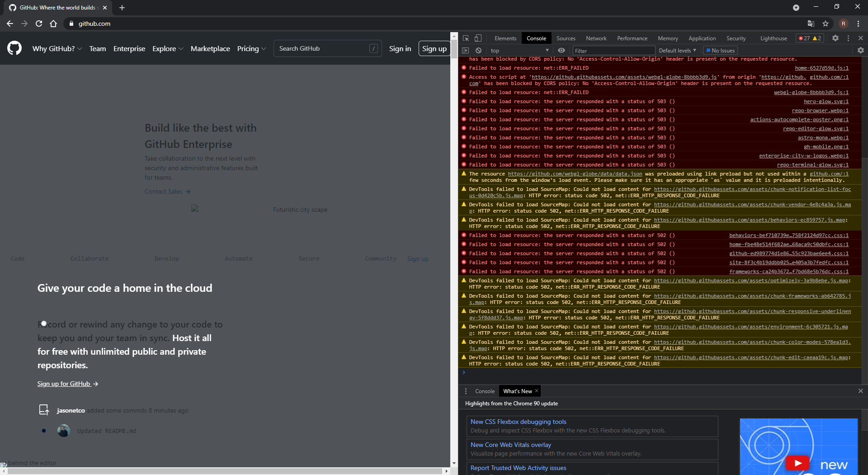Open the hero-glow.svg:1 source link

[x=826, y=101]
